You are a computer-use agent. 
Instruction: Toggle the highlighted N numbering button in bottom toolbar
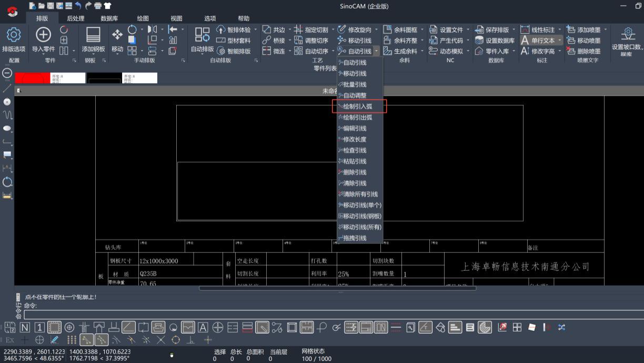pyautogui.click(x=25, y=328)
